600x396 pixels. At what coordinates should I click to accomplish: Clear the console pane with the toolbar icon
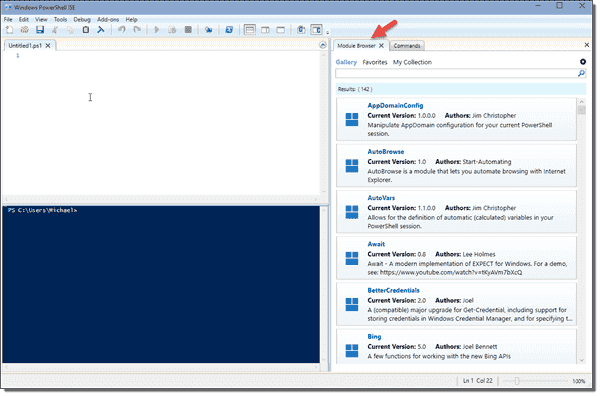(x=101, y=30)
